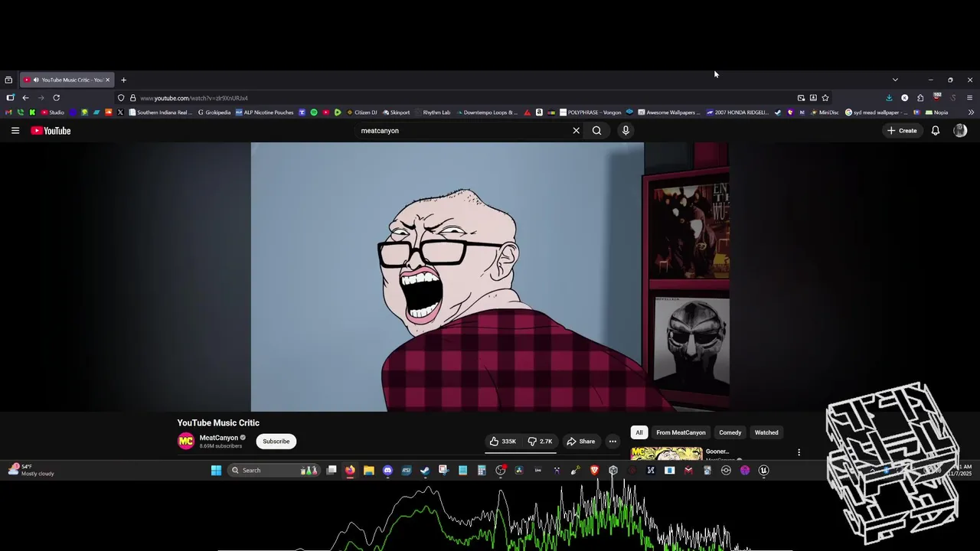Open the MeatCanyon MC channel avatar
The image size is (980, 551).
186,442
